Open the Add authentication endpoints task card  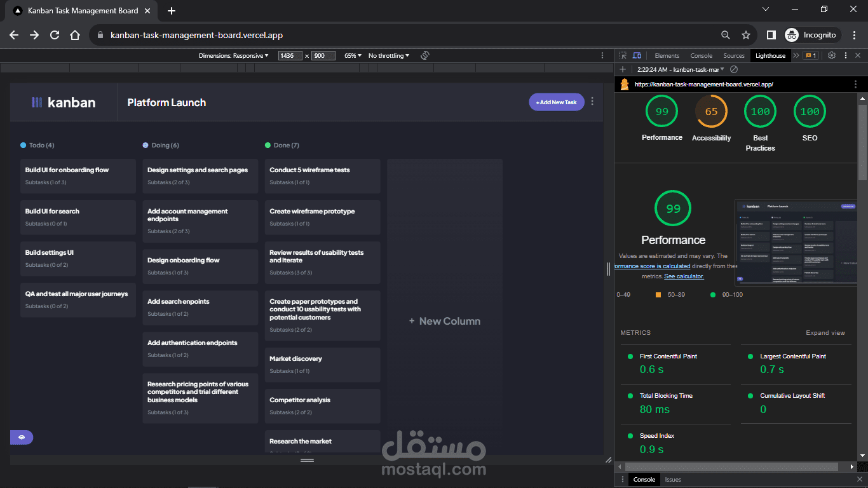(200, 349)
